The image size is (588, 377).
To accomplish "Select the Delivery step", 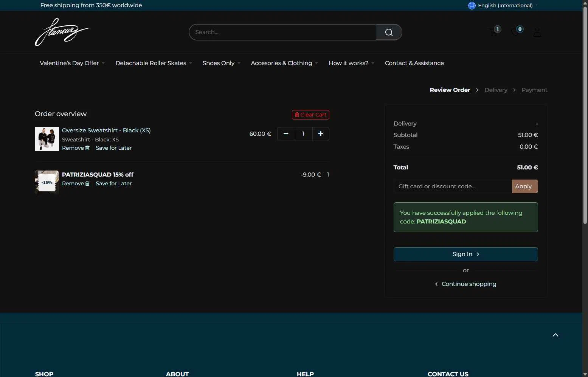I will 496,90.
